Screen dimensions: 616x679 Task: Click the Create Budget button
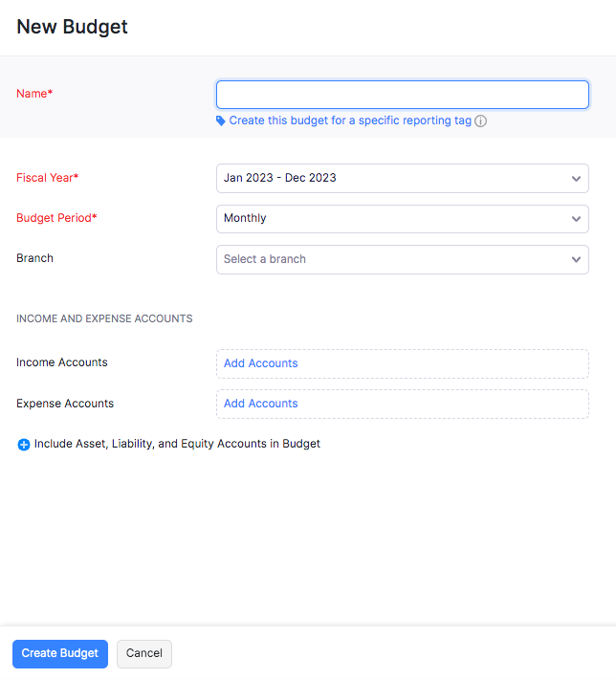pos(60,653)
